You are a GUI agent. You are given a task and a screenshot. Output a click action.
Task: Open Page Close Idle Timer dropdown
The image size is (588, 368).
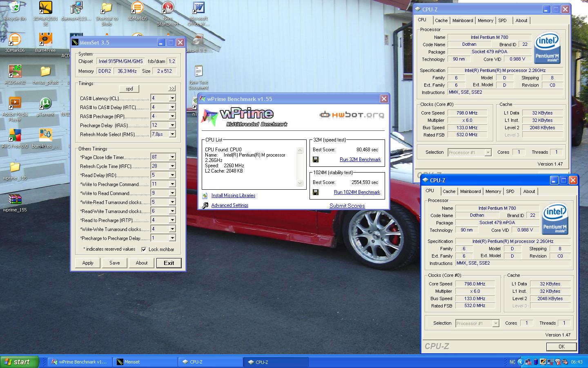(172, 157)
